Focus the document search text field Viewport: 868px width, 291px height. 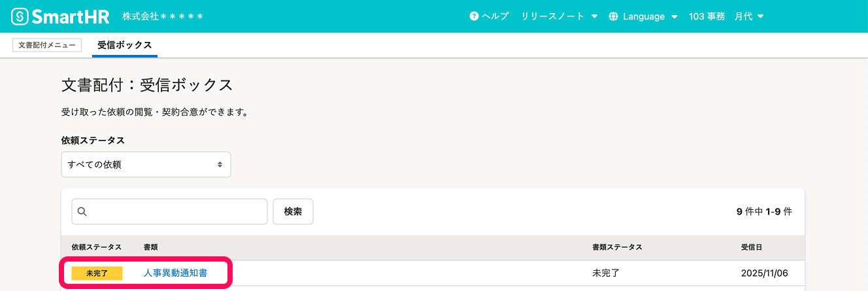176,212
